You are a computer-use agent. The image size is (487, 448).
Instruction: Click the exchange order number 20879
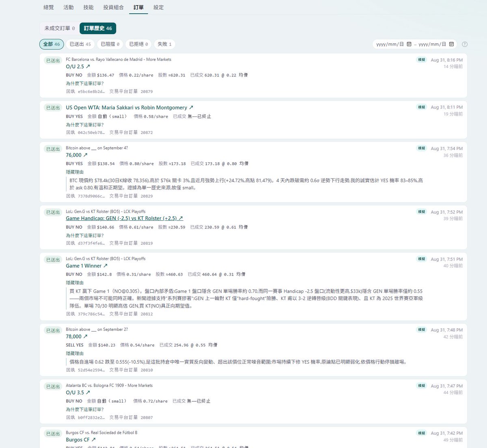tap(147, 92)
